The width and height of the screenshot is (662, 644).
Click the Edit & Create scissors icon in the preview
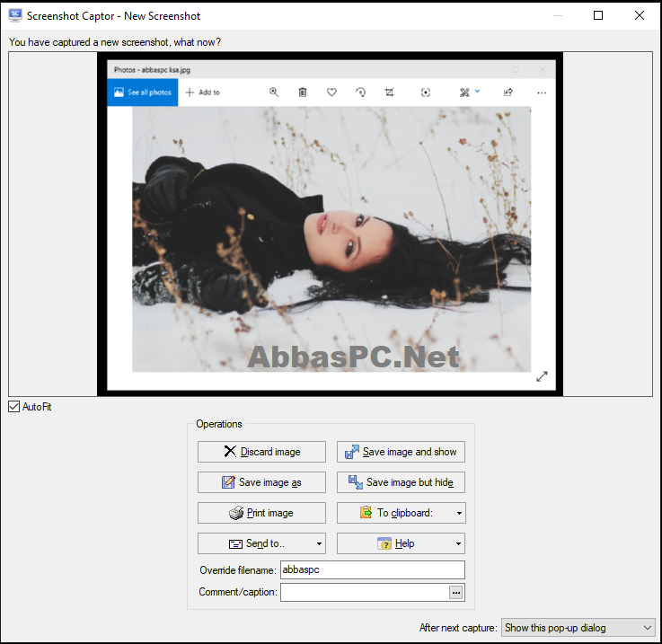pyautogui.click(x=464, y=93)
